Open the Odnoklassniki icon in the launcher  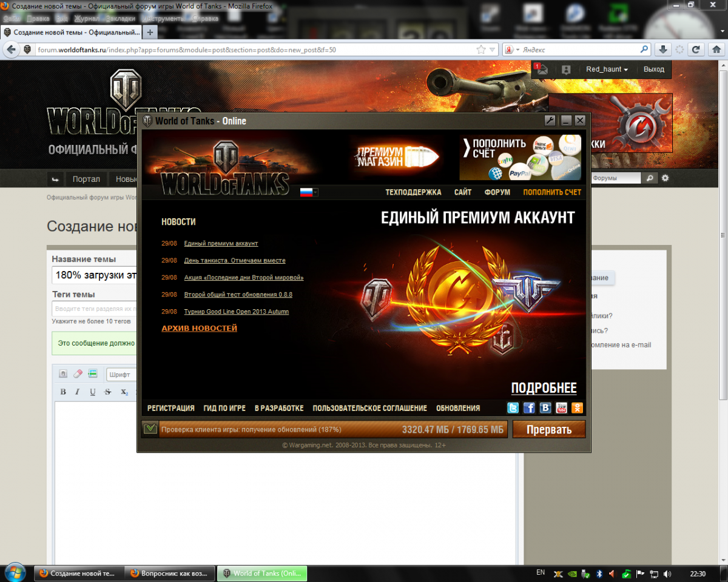[x=578, y=408]
